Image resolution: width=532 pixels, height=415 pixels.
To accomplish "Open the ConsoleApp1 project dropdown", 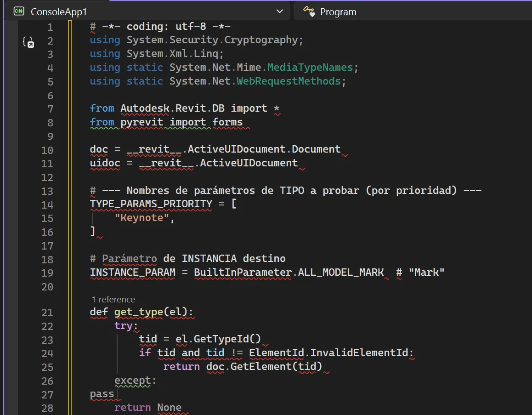I will coord(147,11).
